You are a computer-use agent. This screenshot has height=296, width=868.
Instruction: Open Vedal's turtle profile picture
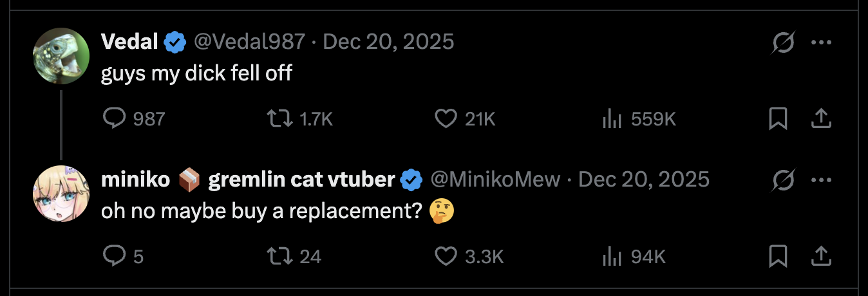point(61,56)
